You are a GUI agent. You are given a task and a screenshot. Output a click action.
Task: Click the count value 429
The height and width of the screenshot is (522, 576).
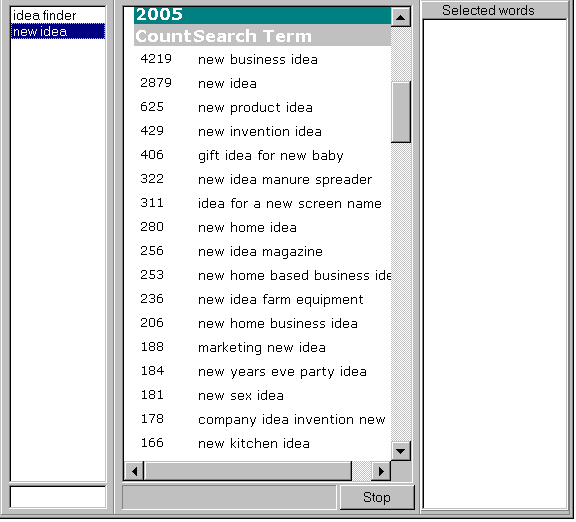click(152, 131)
